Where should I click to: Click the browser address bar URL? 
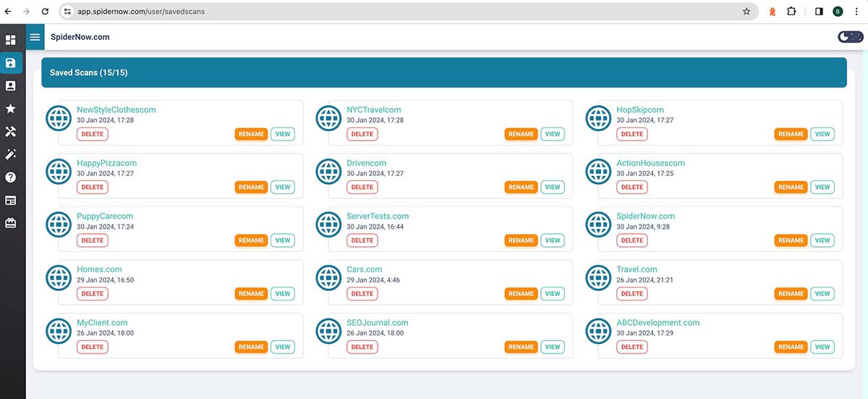[140, 12]
